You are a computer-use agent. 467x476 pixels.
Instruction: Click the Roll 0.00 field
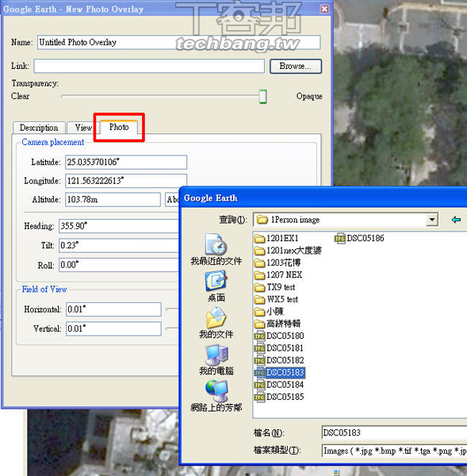pyautogui.click(x=119, y=265)
